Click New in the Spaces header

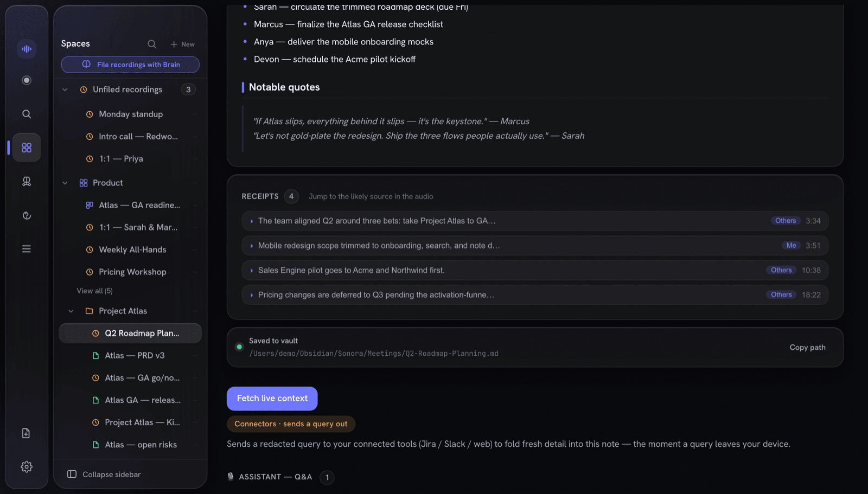pyautogui.click(x=182, y=44)
